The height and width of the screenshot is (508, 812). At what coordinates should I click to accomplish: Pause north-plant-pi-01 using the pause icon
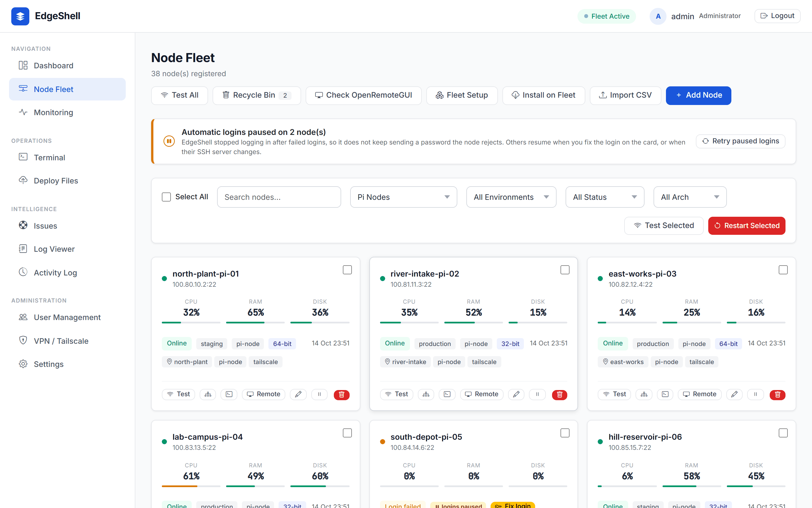319,394
